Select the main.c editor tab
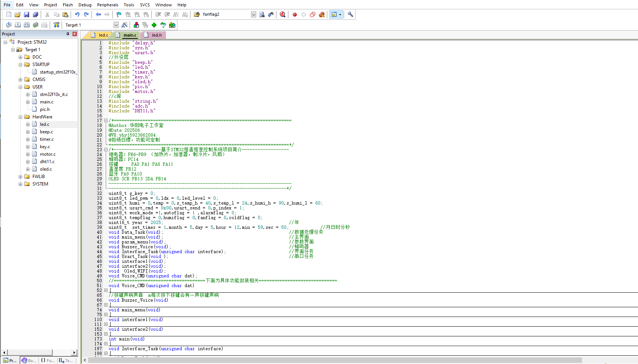 pos(127,35)
